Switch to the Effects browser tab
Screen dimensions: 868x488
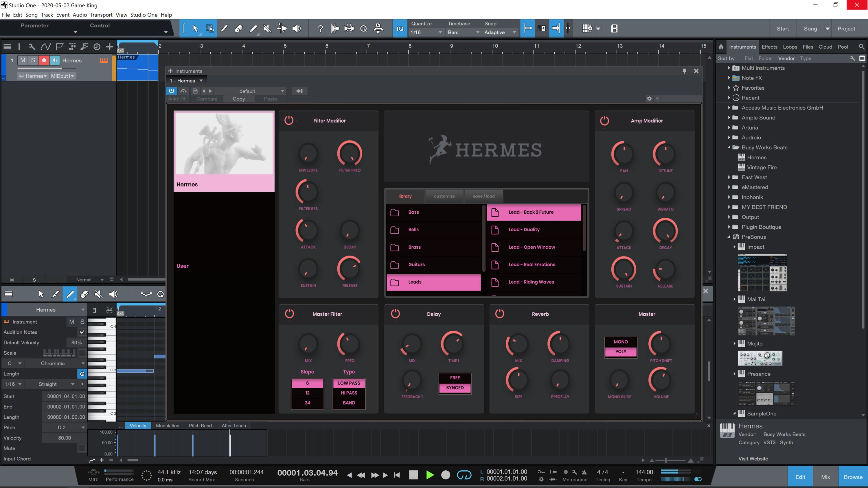770,47
